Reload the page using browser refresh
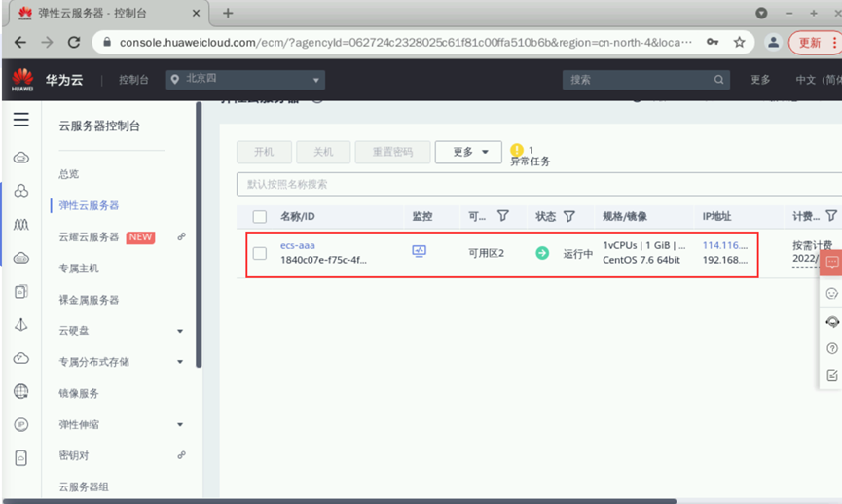Screen dimensions: 842x504 tap(73, 43)
